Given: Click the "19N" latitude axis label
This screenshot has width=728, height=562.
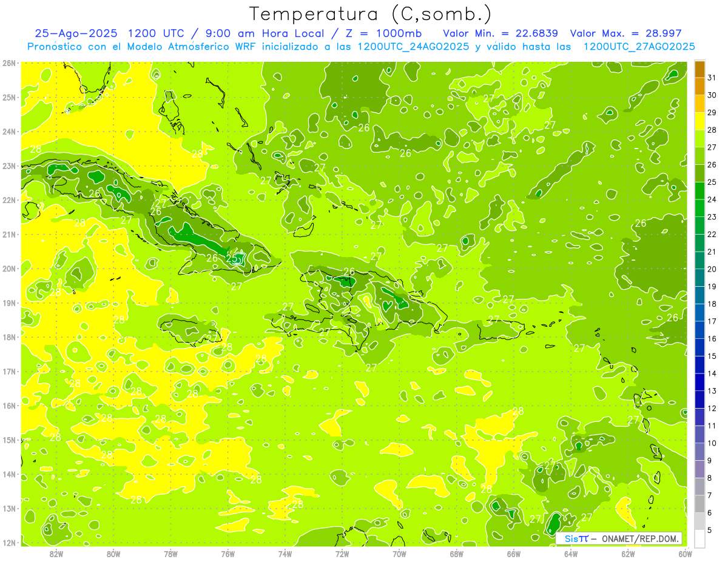Looking at the screenshot, I should pyautogui.click(x=9, y=303).
